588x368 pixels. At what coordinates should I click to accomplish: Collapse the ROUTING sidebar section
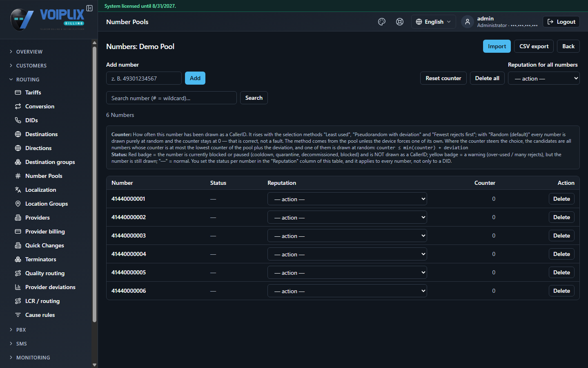tap(28, 79)
